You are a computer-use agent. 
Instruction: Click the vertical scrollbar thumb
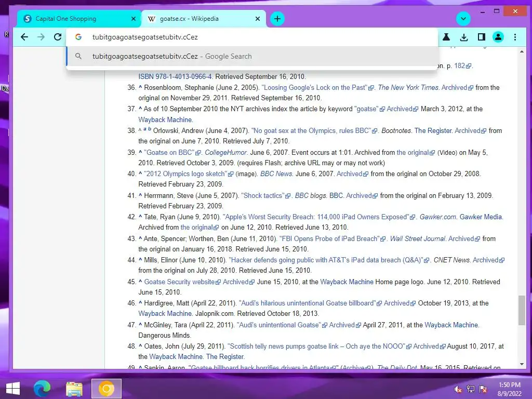522,311
